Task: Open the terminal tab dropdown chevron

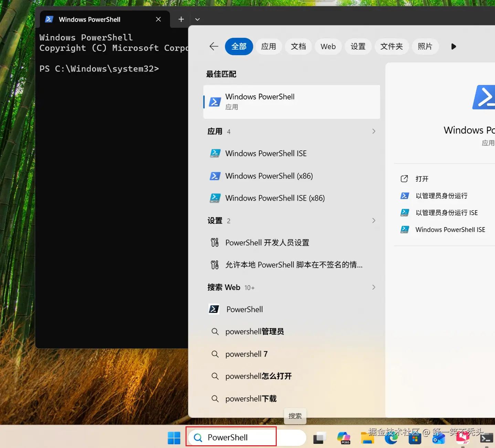Action: tap(197, 19)
